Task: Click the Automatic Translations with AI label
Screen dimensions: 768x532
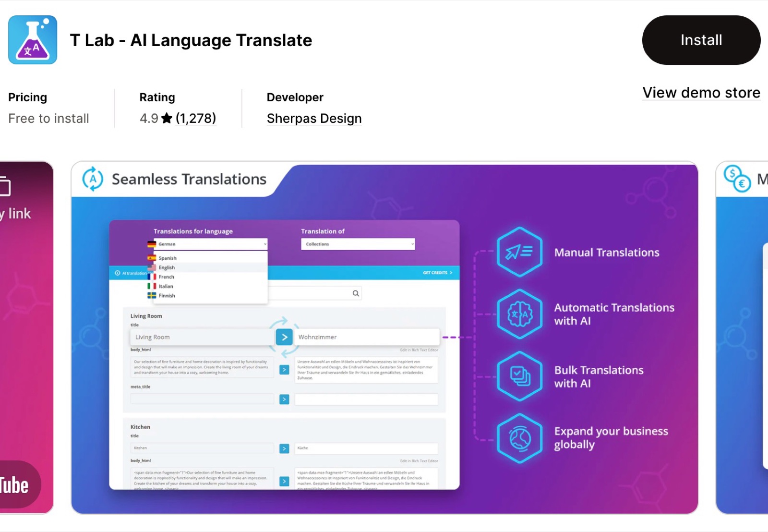Action: tap(614, 314)
